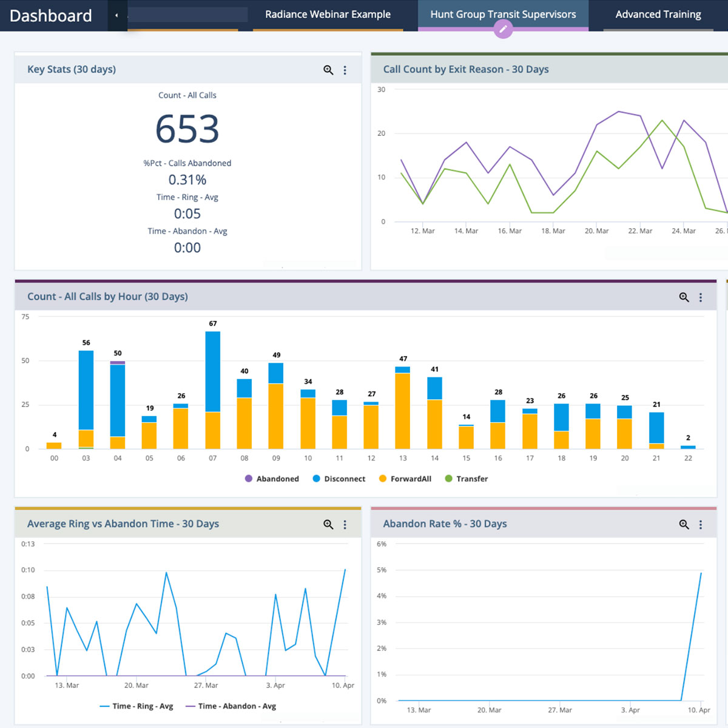The width and height of the screenshot is (728, 728).
Task: Click the hour 14 bar labeled 41
Action: (x=435, y=413)
